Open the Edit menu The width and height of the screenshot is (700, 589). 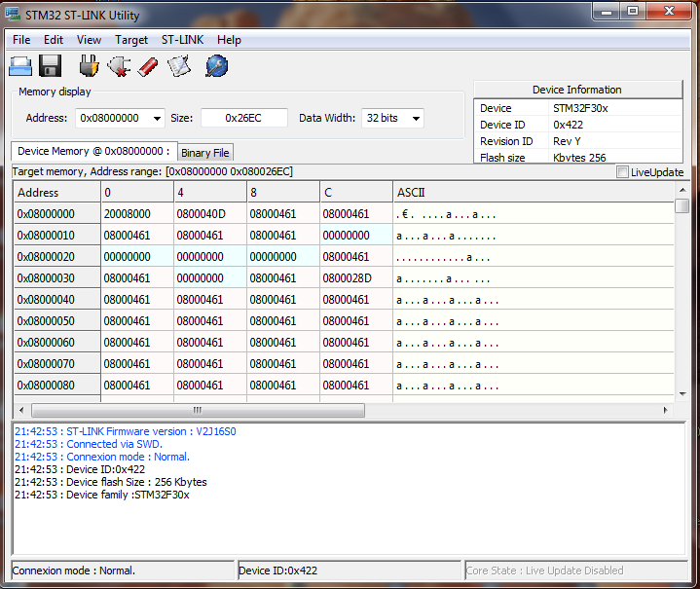[54, 40]
